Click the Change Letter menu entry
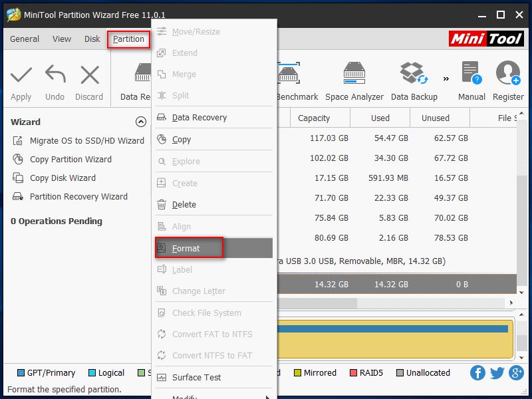The image size is (532, 399). pyautogui.click(x=213, y=291)
